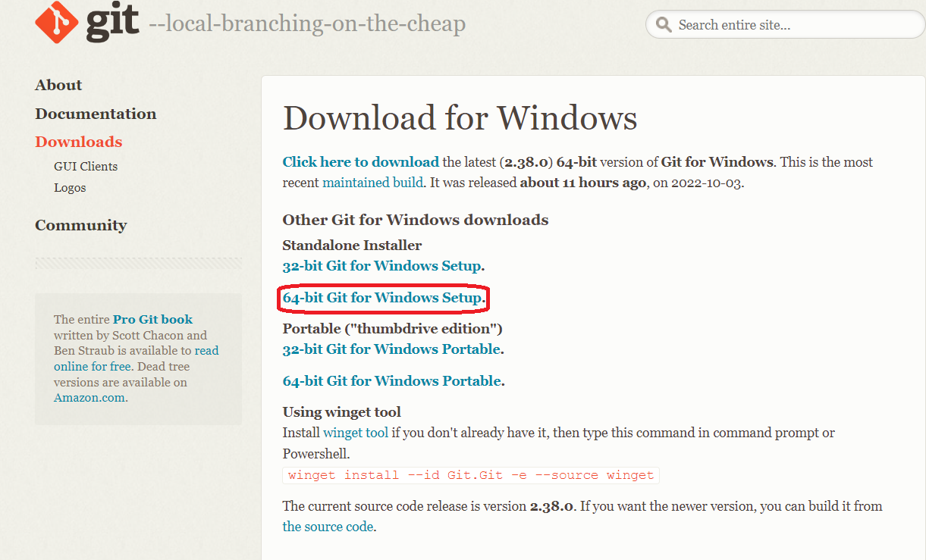Viewport: 926px width, 560px height.
Task: Open GUI Clients page
Action: click(x=86, y=167)
